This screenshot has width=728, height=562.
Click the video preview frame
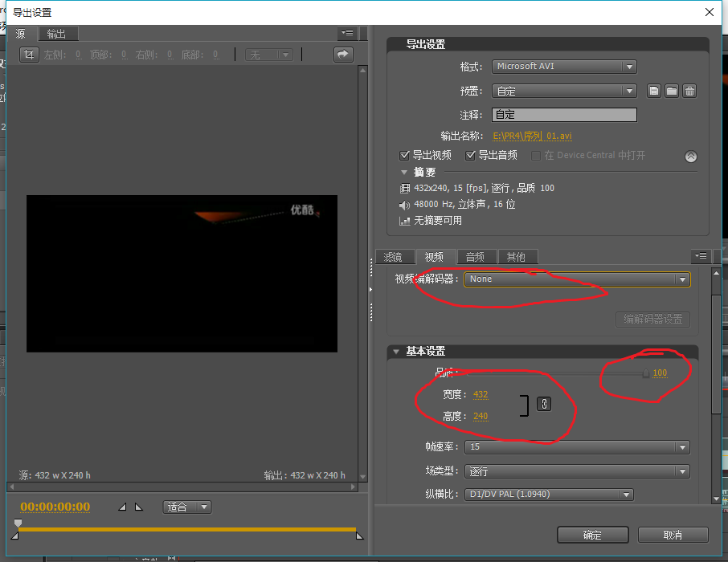click(182, 274)
